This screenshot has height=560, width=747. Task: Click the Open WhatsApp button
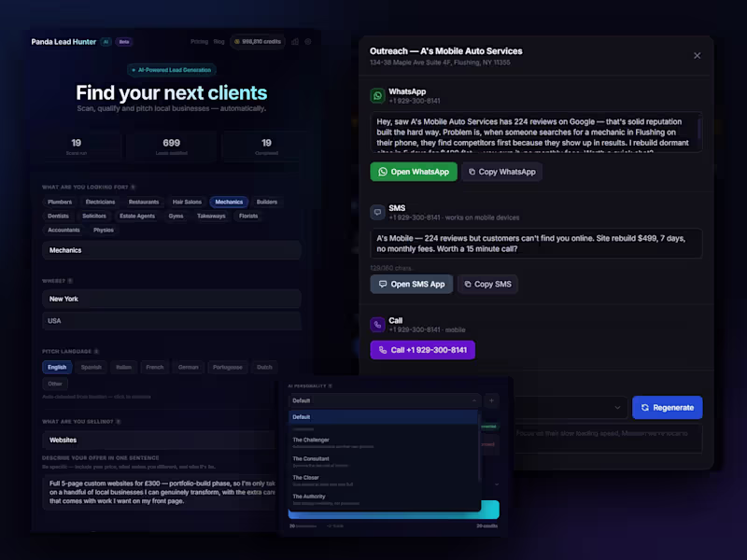click(x=414, y=172)
